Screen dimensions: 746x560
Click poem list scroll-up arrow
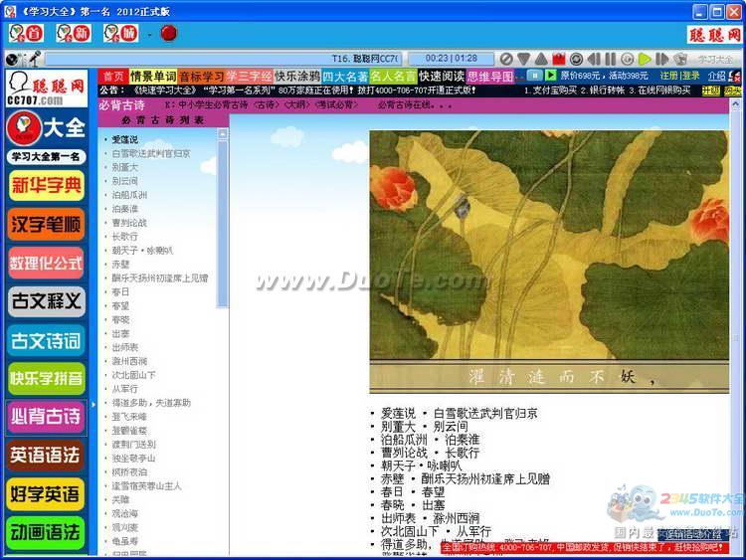tap(222, 134)
